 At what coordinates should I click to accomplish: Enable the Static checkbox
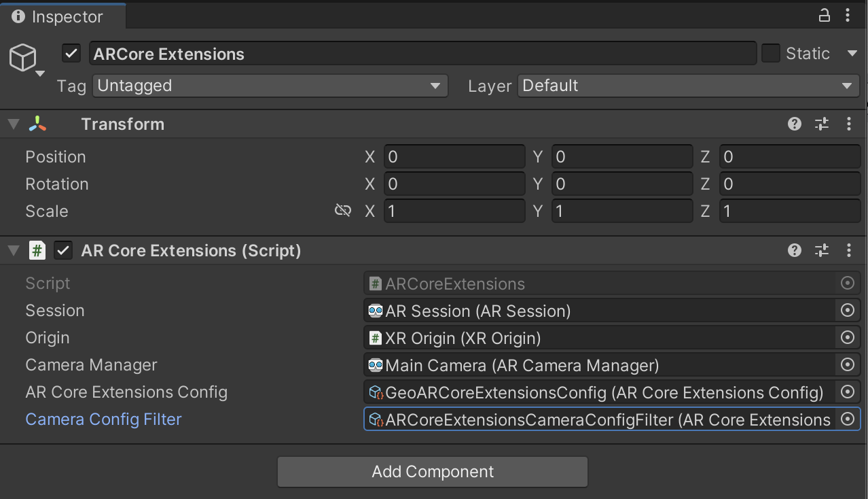click(770, 53)
